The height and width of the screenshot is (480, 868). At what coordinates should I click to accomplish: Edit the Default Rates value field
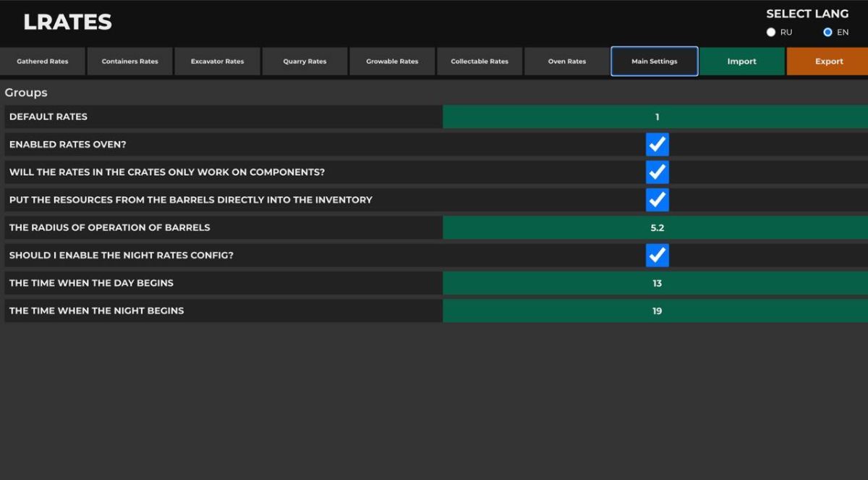(x=655, y=117)
